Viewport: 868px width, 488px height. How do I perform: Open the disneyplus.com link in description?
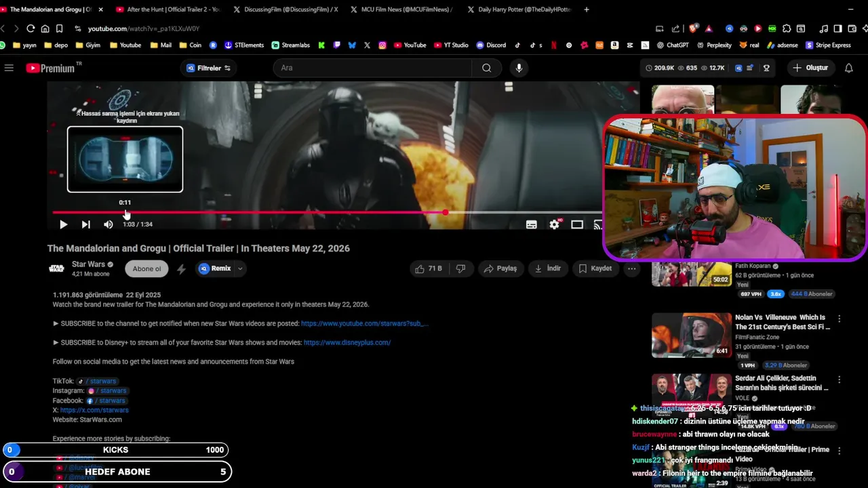click(347, 342)
